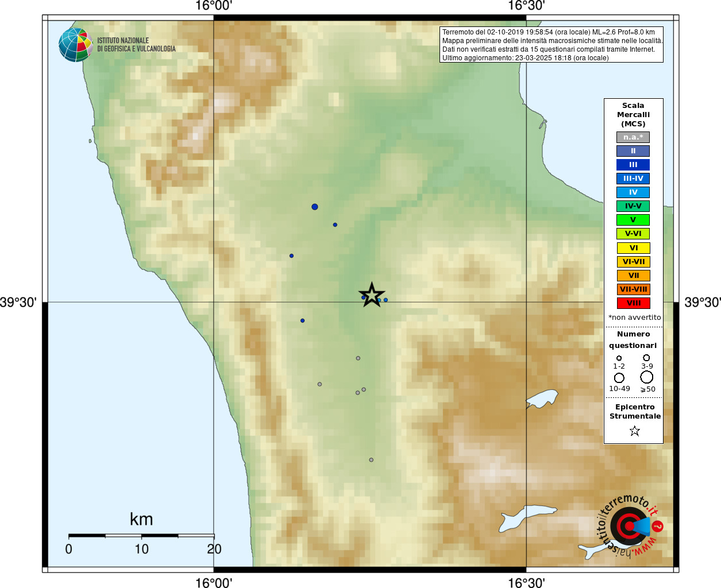Click the 'Epicentro Strumentale' label
This screenshot has height=588, width=721.
point(635,412)
